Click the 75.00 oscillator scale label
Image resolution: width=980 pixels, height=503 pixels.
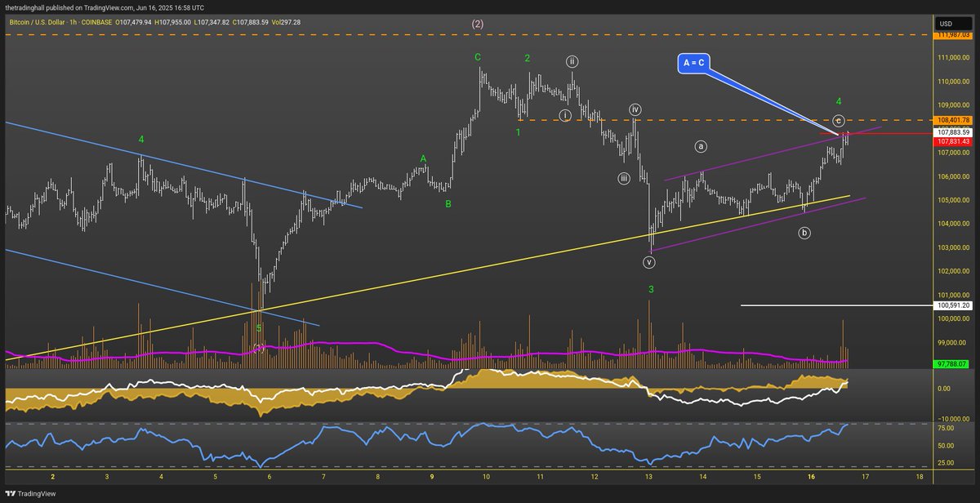[947, 427]
